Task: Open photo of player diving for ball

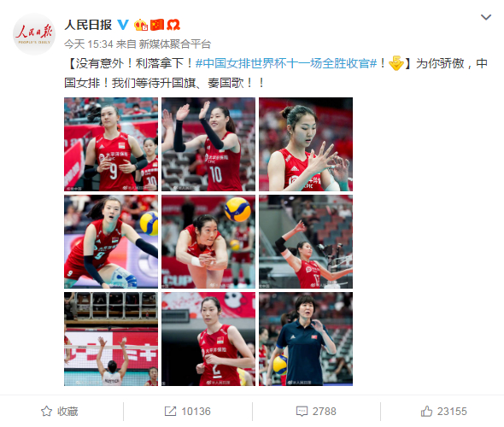Action: pos(208,242)
